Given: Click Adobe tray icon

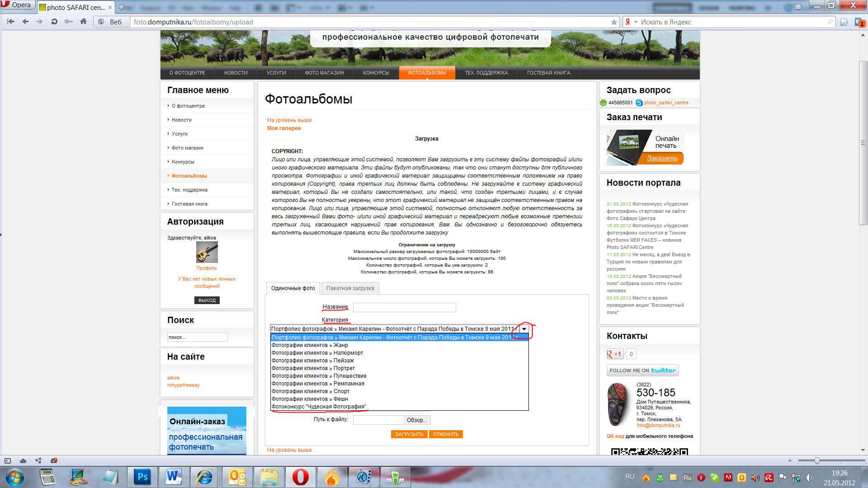Looking at the screenshot, I should (x=728, y=477).
